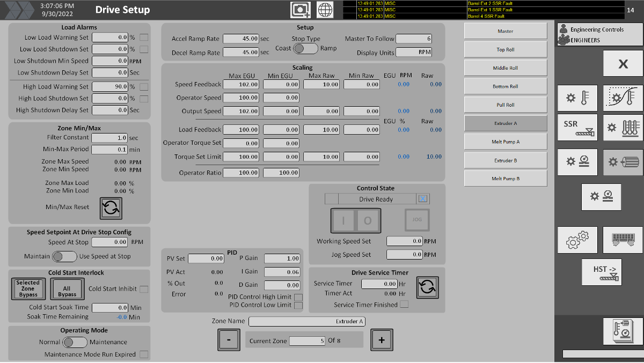Select the Bottom Roll drive zone

(x=506, y=86)
